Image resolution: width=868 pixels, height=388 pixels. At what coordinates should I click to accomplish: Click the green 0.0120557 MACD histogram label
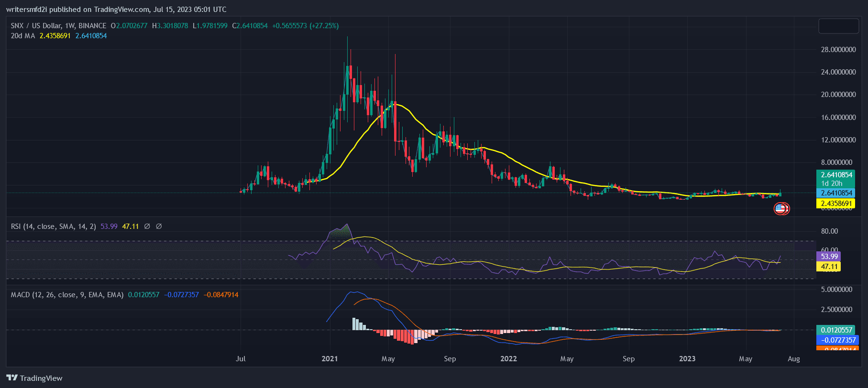click(x=836, y=330)
